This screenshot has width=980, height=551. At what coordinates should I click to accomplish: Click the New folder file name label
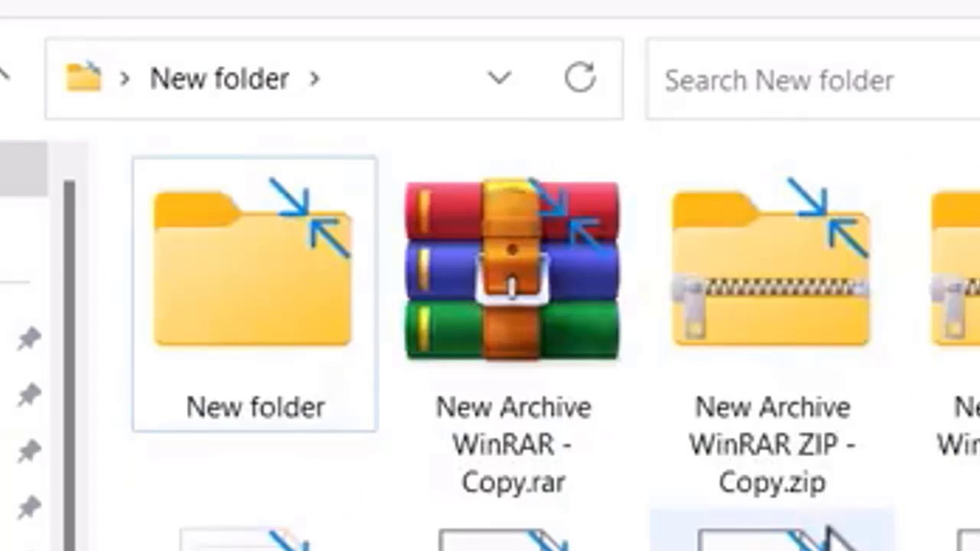click(x=255, y=407)
